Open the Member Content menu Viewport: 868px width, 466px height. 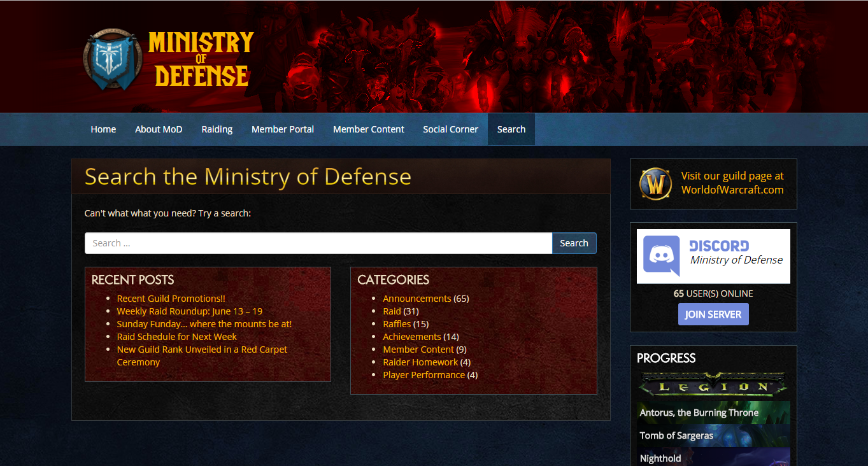(x=369, y=129)
